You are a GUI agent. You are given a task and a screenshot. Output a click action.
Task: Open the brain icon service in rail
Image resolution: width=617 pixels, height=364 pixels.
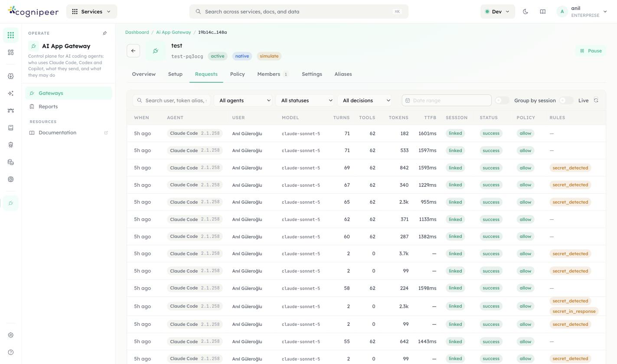[11, 76]
